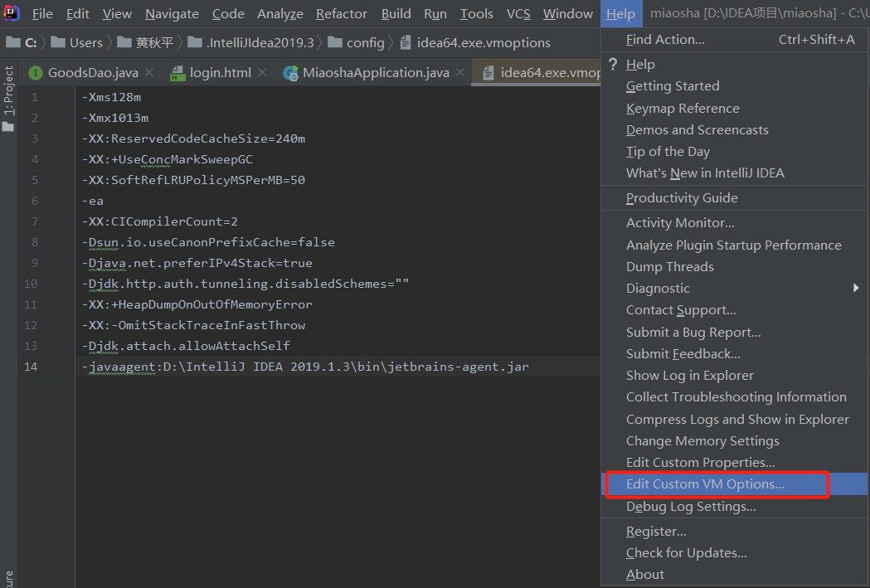
Task: Click the .IntelliJIdea2019.3 breadcrumb folder
Action: (250, 42)
